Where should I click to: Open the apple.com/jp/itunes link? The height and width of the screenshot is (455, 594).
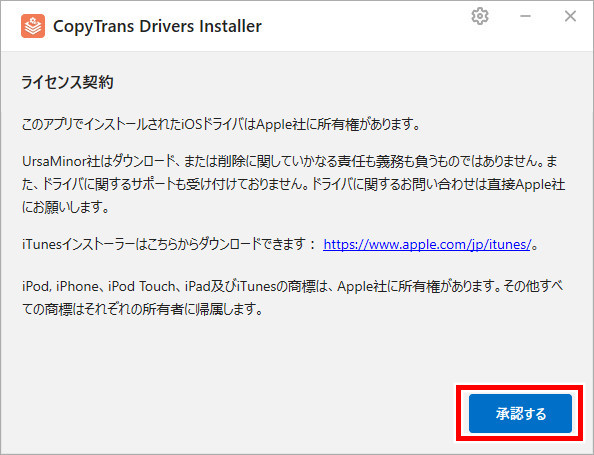coord(427,244)
